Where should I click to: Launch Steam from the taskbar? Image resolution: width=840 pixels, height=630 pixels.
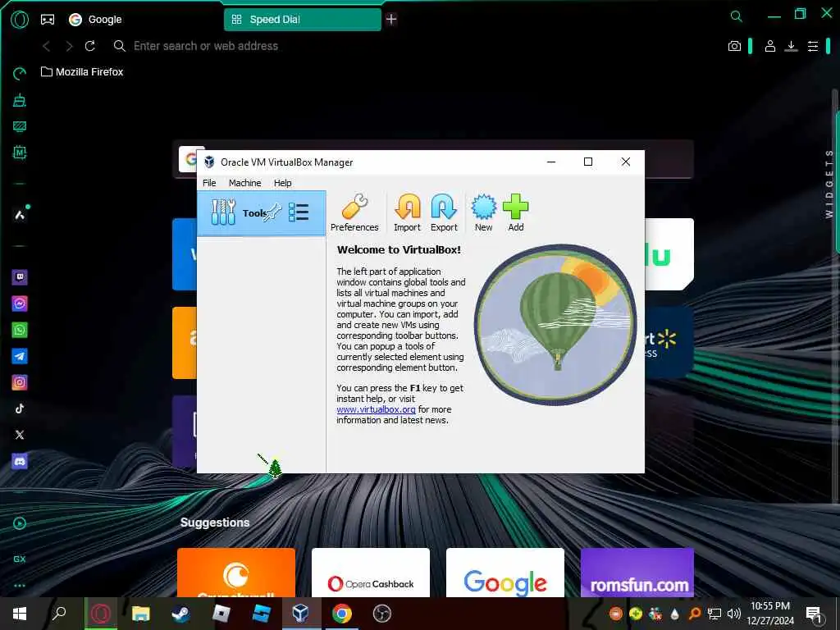180,614
